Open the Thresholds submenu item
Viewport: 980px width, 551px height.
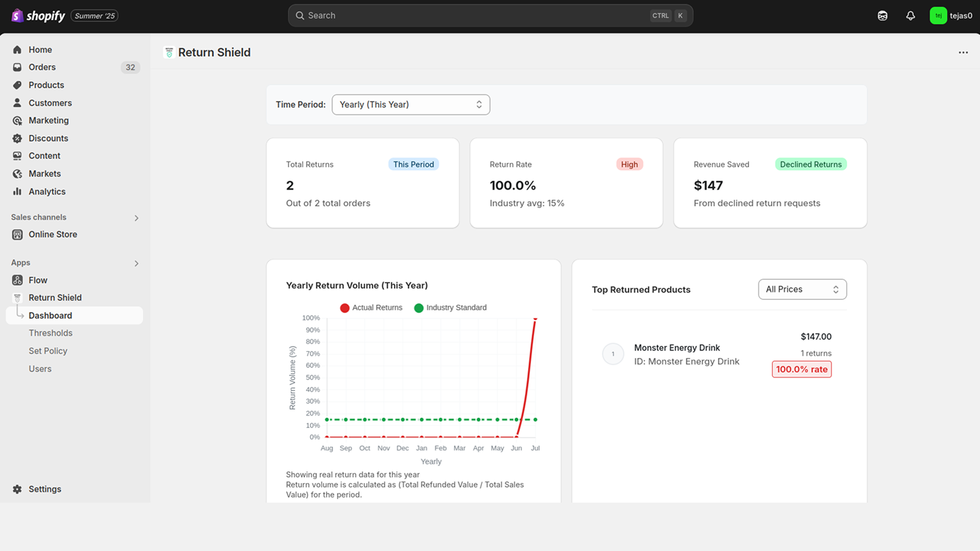(50, 333)
